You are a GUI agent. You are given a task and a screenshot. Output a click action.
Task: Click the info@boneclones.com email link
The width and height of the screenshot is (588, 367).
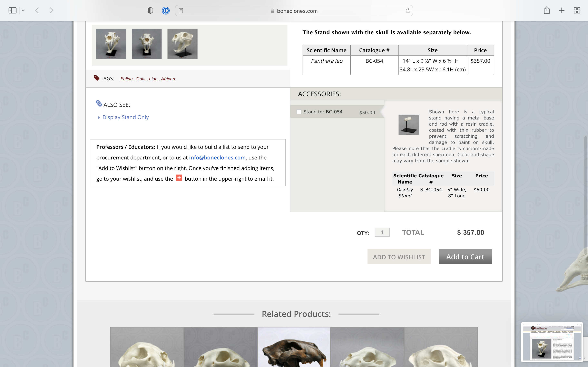click(217, 158)
